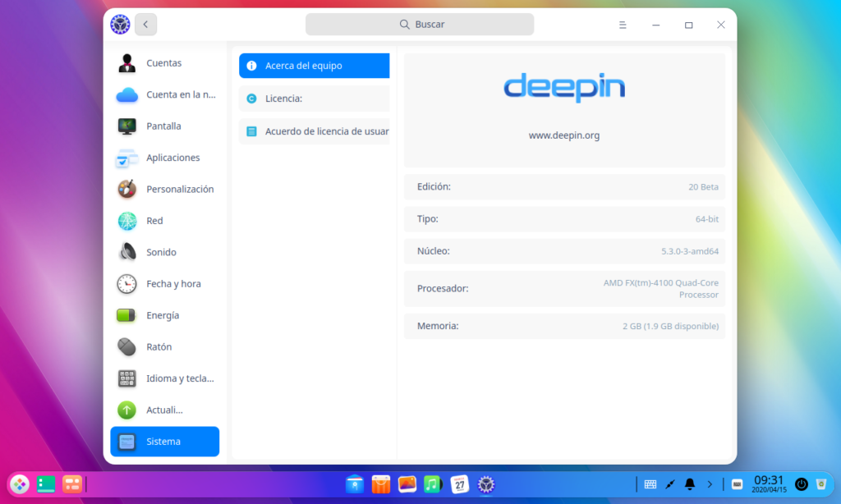Open Cuenta en la nube settings
This screenshot has width=841, height=504.
(x=164, y=95)
